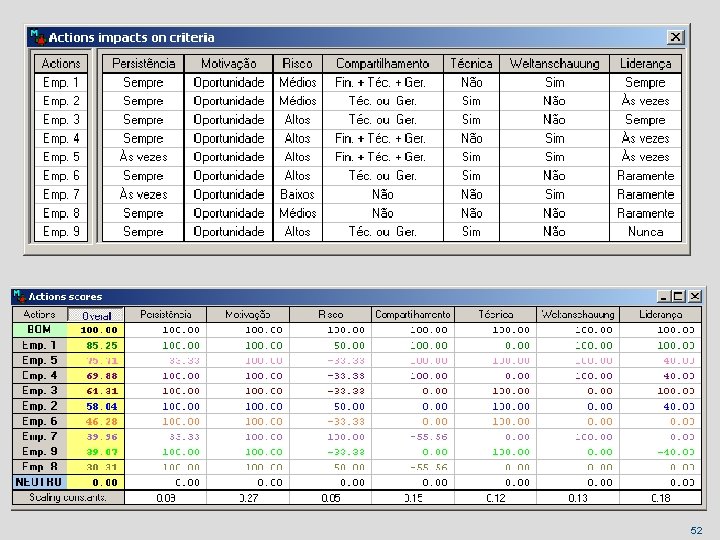Minimize the Actions scores window

[x=663, y=297]
